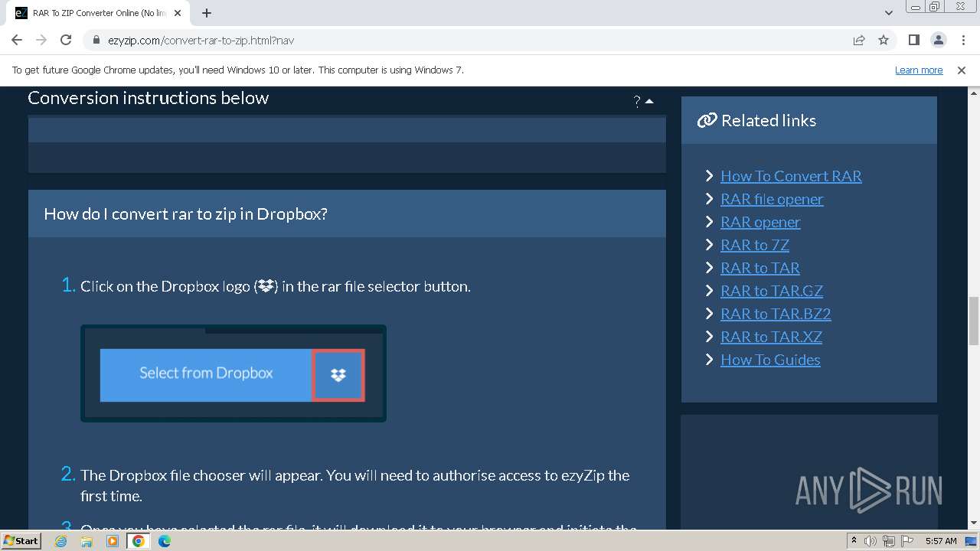Show hidden system tray icons
This screenshot has height=551, width=980.
click(854, 540)
